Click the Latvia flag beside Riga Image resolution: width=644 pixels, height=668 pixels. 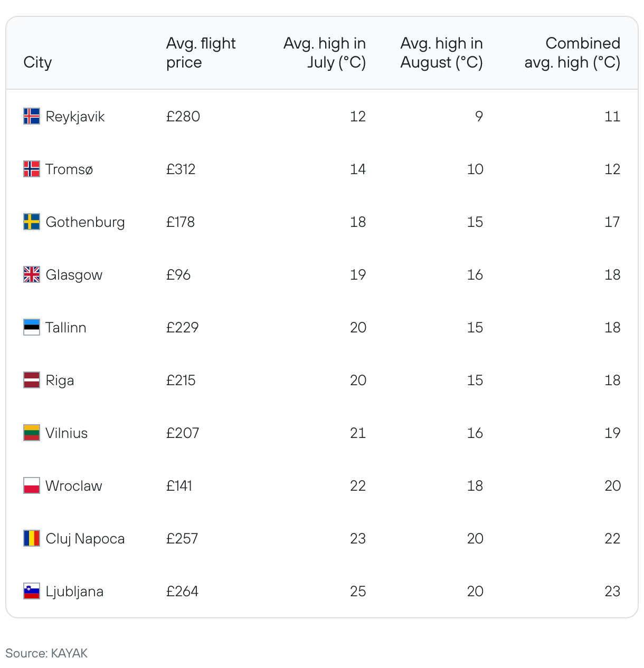32,380
